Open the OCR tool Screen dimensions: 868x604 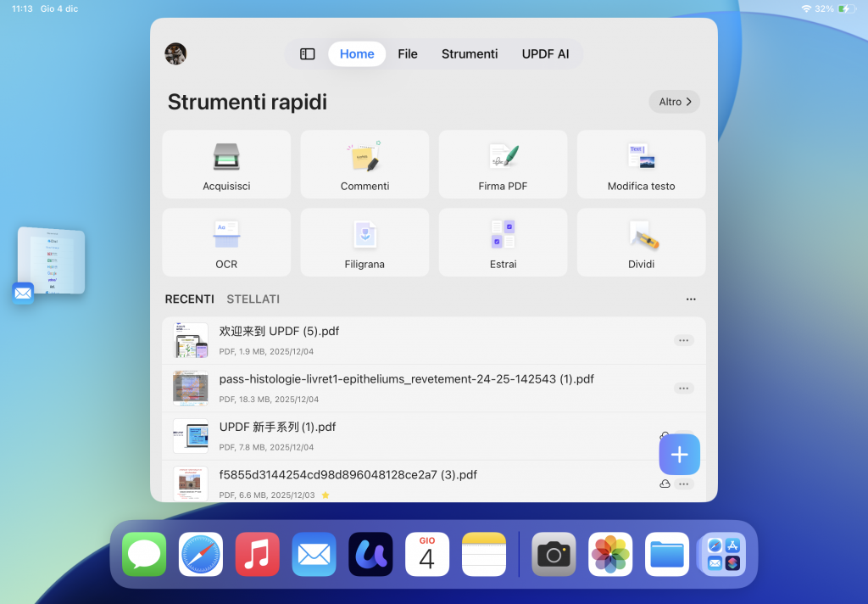coord(226,242)
